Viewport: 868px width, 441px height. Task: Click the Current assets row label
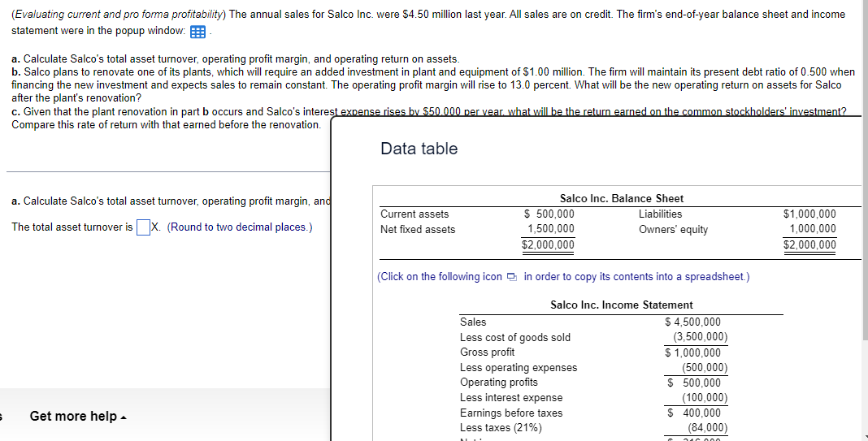click(x=414, y=214)
